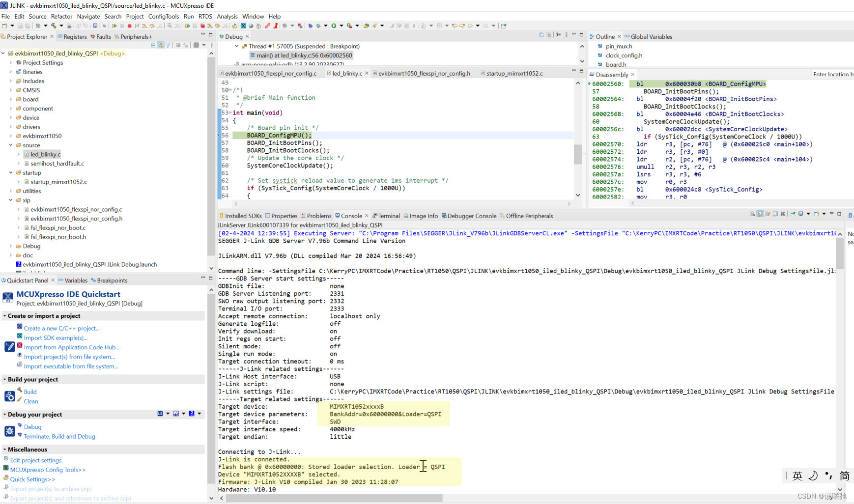Click the green Run icon in the toolbar

(334, 26)
